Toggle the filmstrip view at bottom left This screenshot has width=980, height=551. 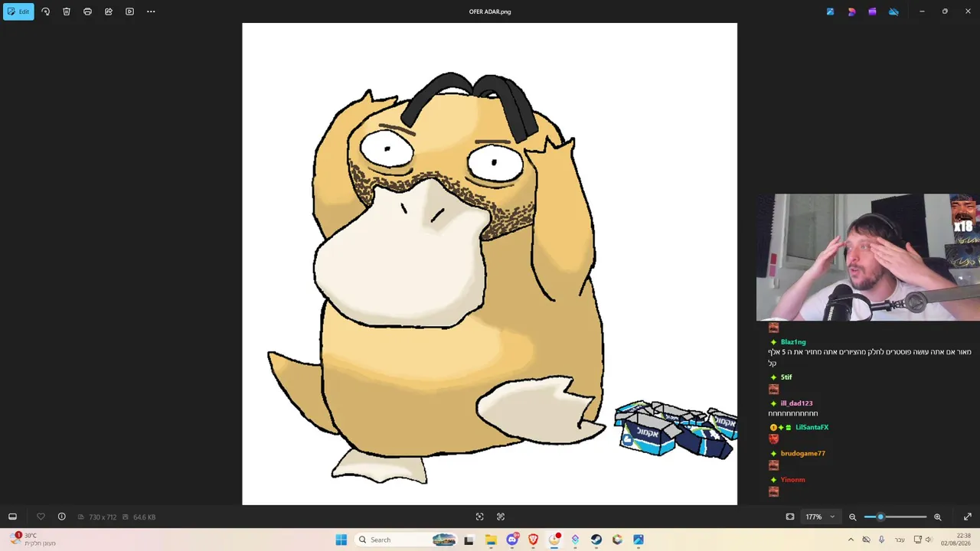[12, 517]
